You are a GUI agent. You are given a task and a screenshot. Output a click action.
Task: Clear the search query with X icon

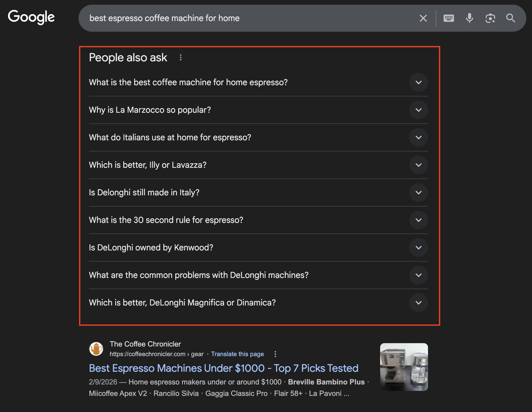(423, 18)
